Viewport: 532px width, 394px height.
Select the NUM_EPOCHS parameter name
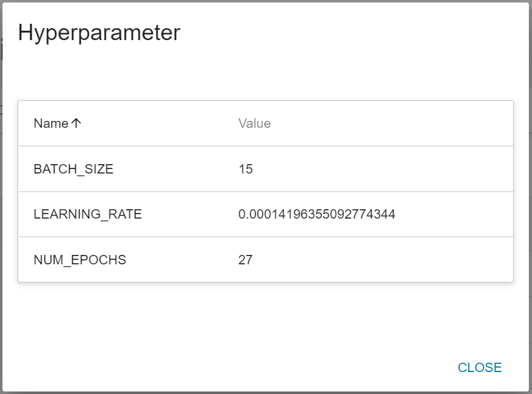pos(80,259)
